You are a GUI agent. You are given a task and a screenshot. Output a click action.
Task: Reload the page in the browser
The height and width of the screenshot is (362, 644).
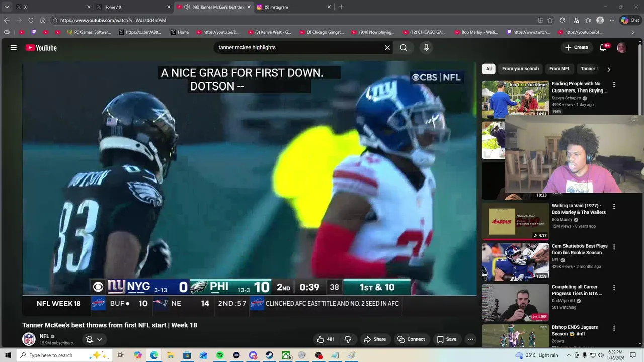31,20
